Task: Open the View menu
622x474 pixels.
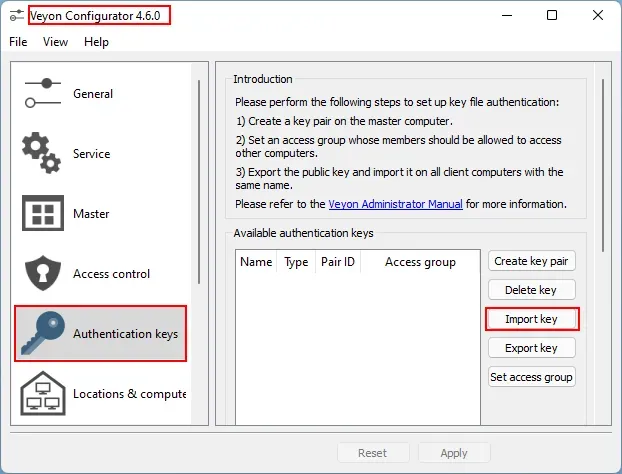Action: (x=56, y=42)
